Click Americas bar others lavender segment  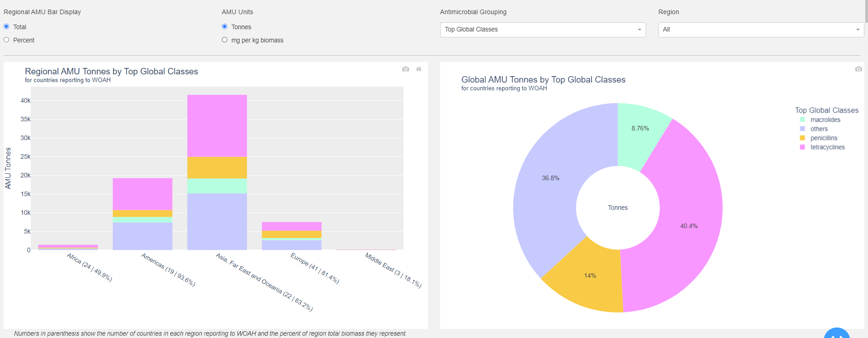(x=142, y=236)
